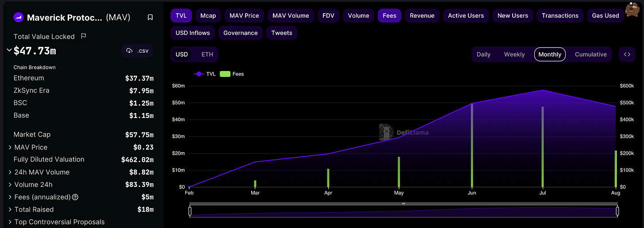The image size is (644, 228).
Task: Switch chart to Weekly grouping
Action: pos(514,54)
